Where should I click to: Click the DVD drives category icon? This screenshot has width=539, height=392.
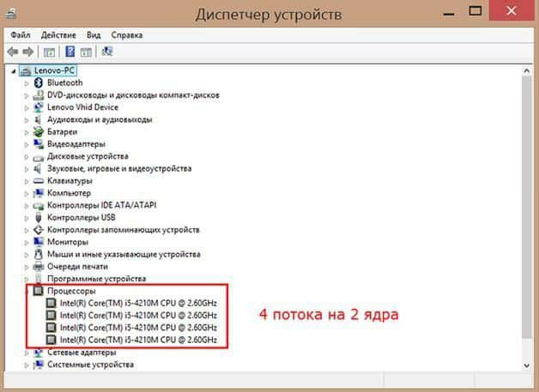(x=39, y=95)
